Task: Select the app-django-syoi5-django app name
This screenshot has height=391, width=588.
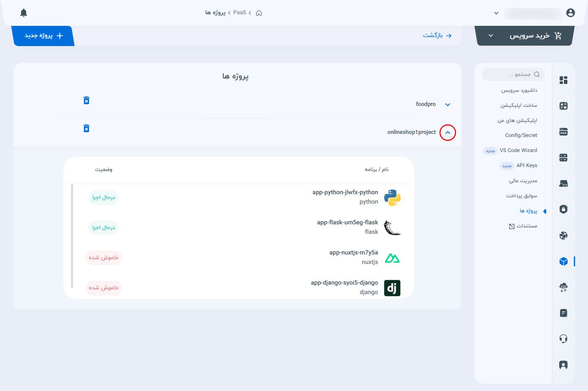Action: (x=345, y=283)
